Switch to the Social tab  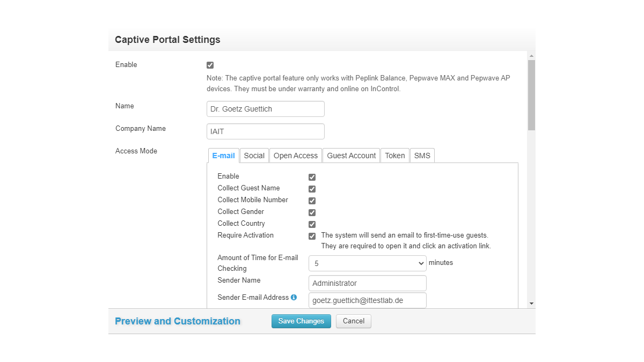tap(254, 156)
